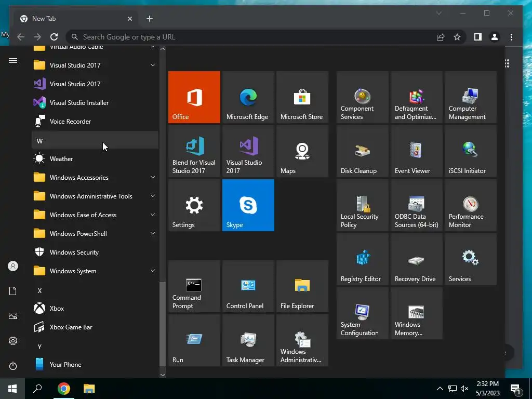Open Recovery Drive tile
Screen dimensions: 532x399
point(416,259)
